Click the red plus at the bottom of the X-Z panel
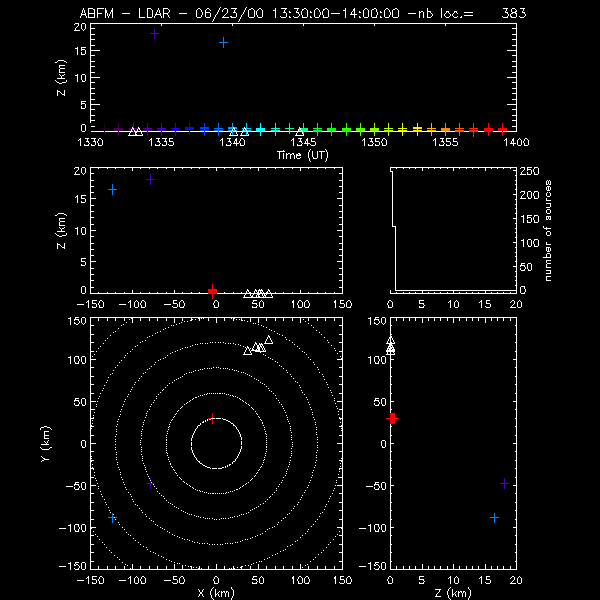 (x=212, y=292)
